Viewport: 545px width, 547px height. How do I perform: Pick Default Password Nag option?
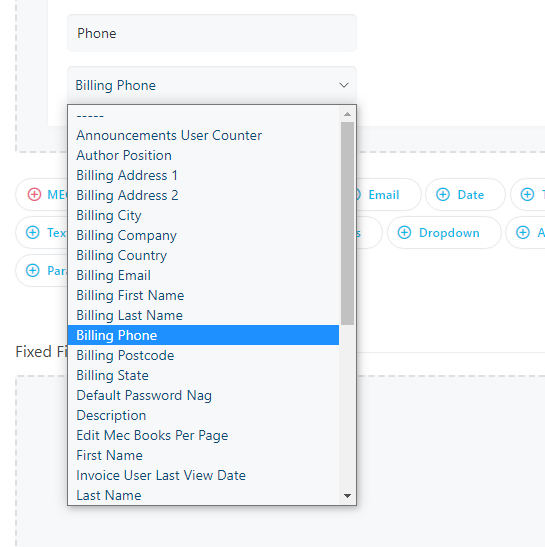203,396
